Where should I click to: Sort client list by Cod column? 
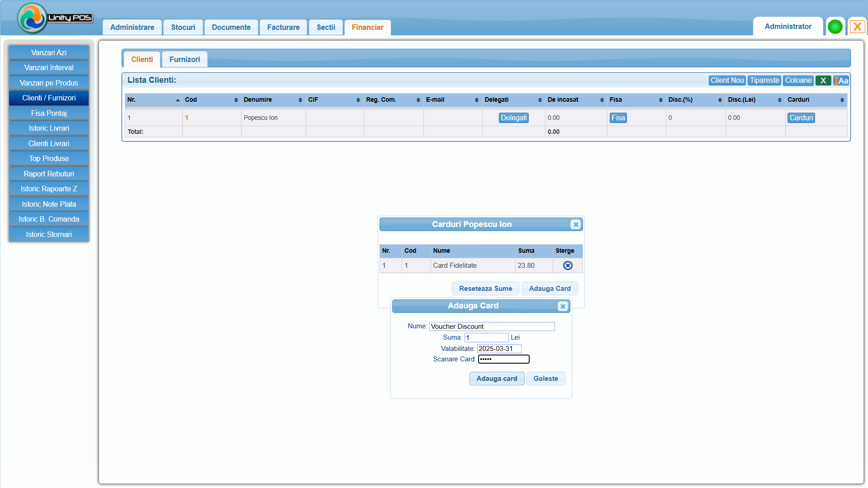[x=211, y=99]
